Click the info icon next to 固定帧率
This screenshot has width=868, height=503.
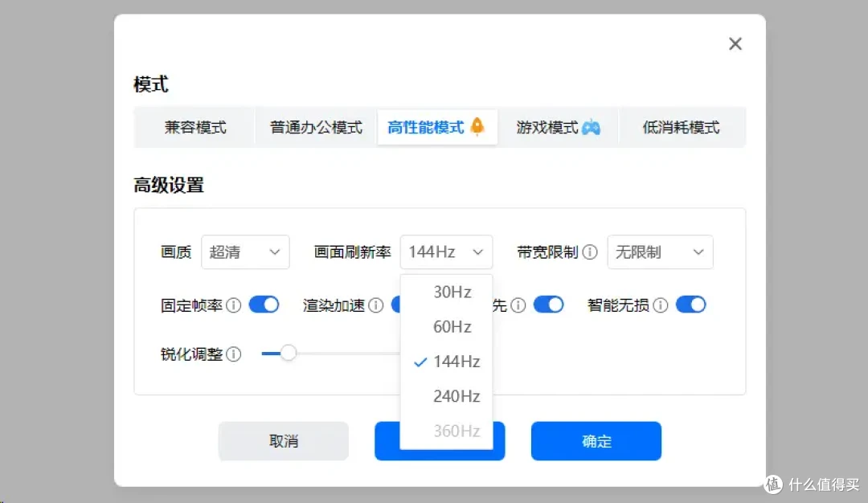tap(232, 305)
